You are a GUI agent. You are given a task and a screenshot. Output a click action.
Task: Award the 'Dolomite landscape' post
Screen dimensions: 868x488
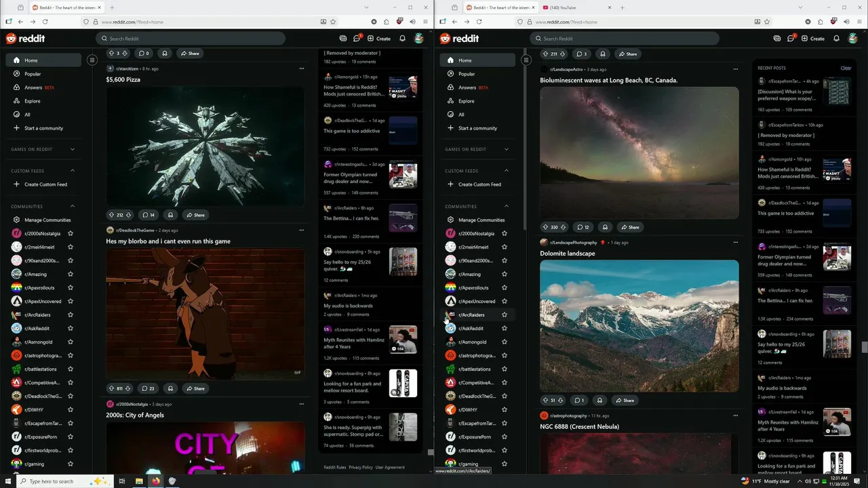(x=599, y=401)
